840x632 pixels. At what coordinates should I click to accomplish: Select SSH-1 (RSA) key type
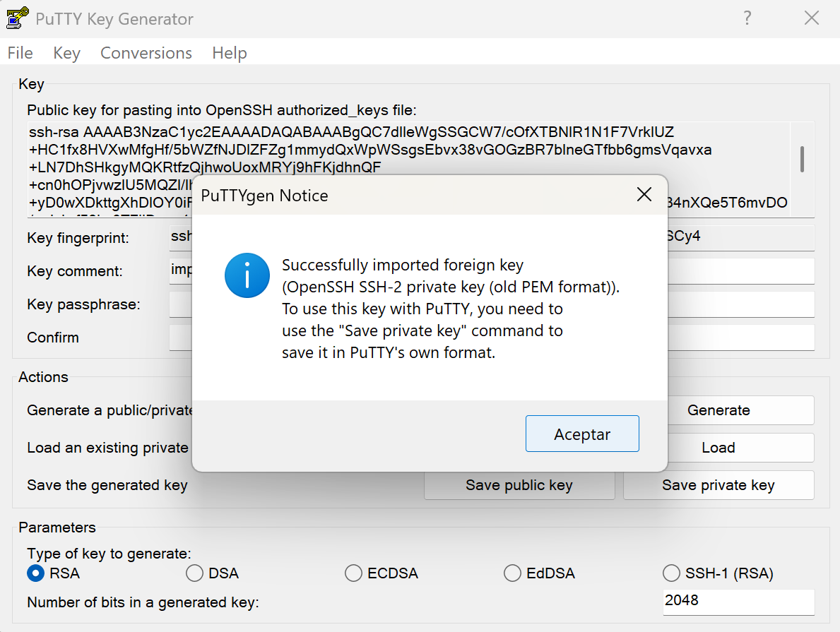pos(671,573)
